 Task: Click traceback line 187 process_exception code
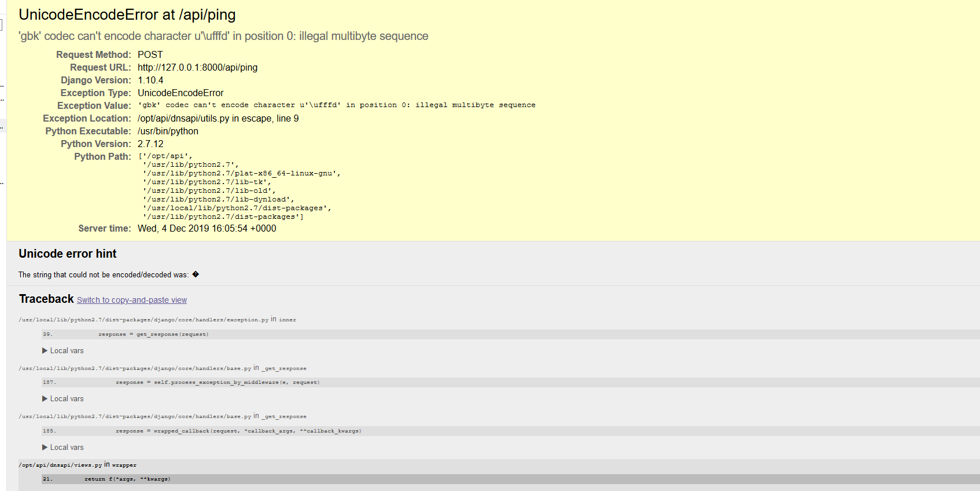pyautogui.click(x=218, y=382)
